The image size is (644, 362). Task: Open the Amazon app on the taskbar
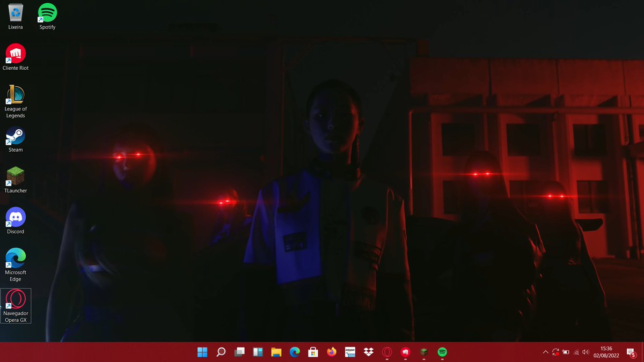[x=350, y=352]
